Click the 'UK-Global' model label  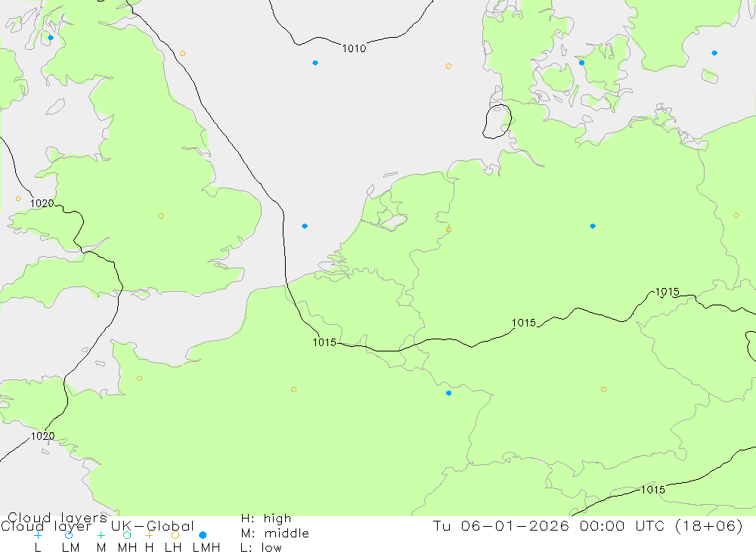(x=153, y=526)
